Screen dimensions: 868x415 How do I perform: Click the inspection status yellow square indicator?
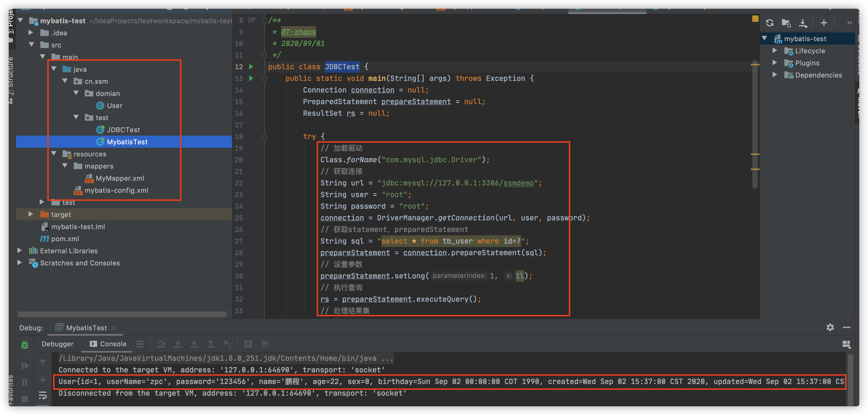pos(755,19)
